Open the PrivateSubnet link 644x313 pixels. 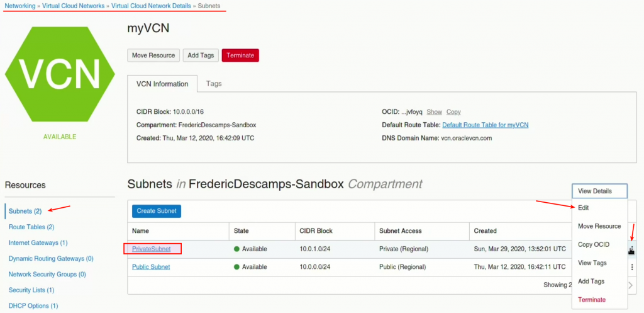coord(152,249)
